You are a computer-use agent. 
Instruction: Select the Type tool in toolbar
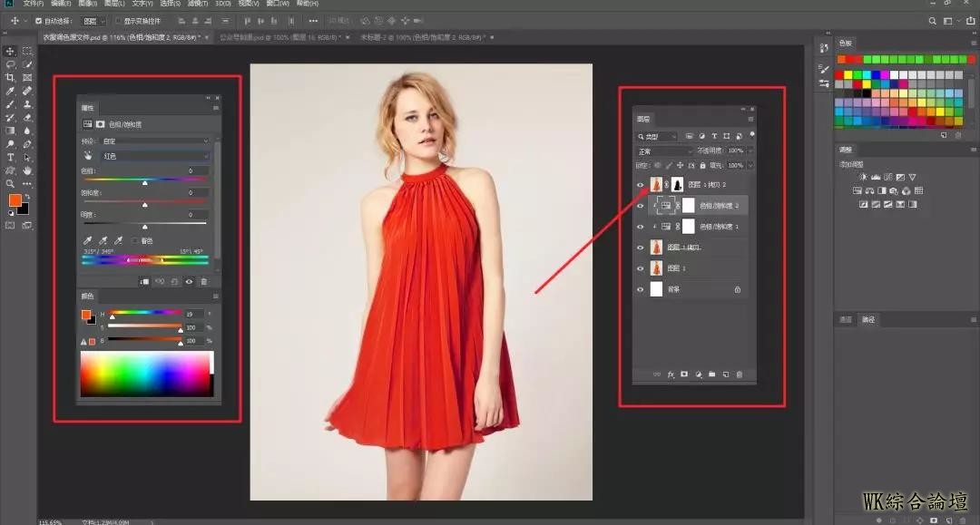pyautogui.click(x=11, y=157)
